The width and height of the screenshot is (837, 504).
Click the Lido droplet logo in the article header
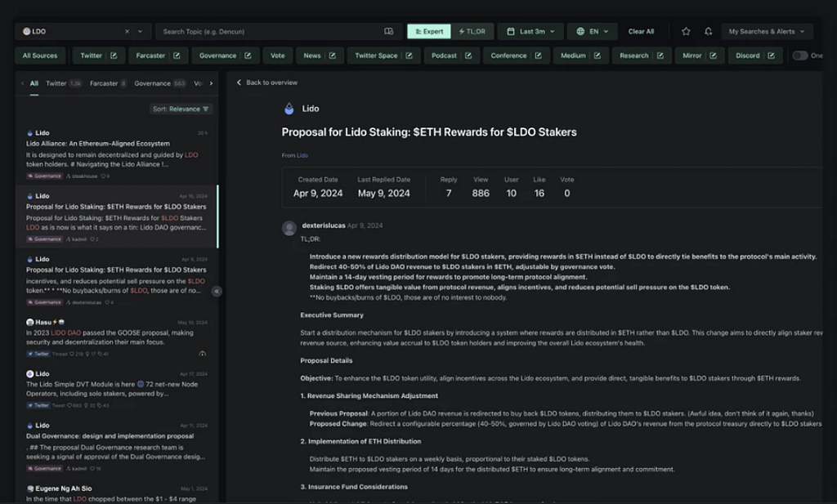tap(289, 109)
